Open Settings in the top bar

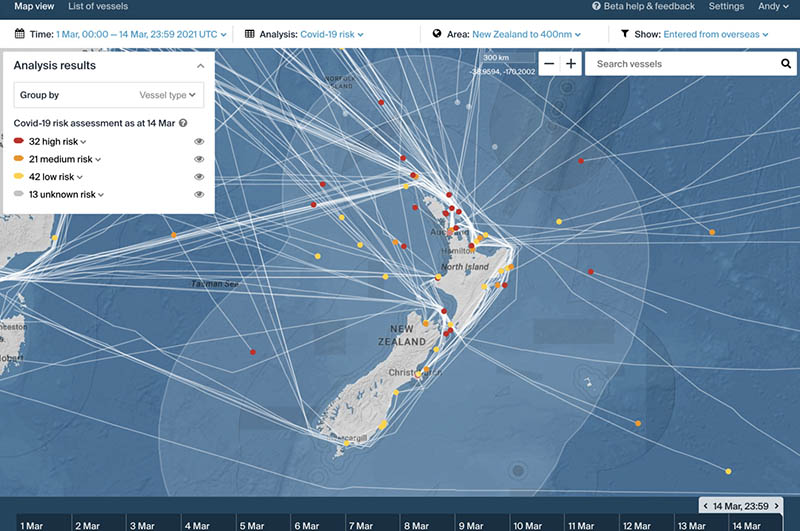(726, 6)
